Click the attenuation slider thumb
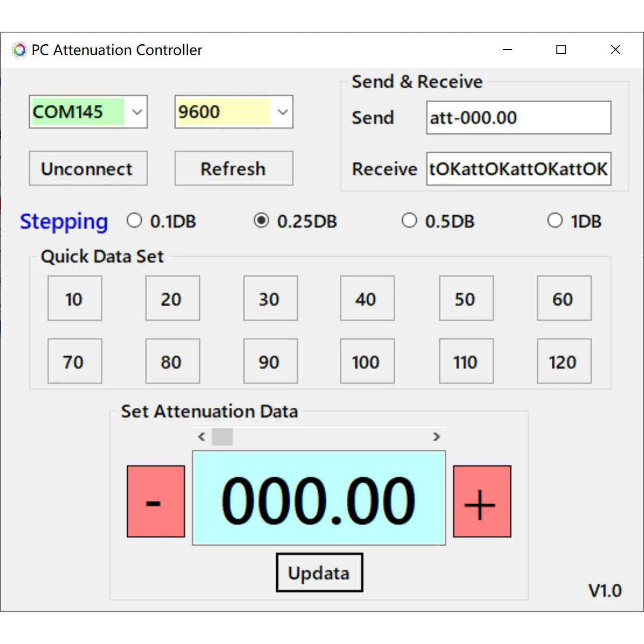Image resolution: width=644 pixels, height=644 pixels. click(x=222, y=437)
